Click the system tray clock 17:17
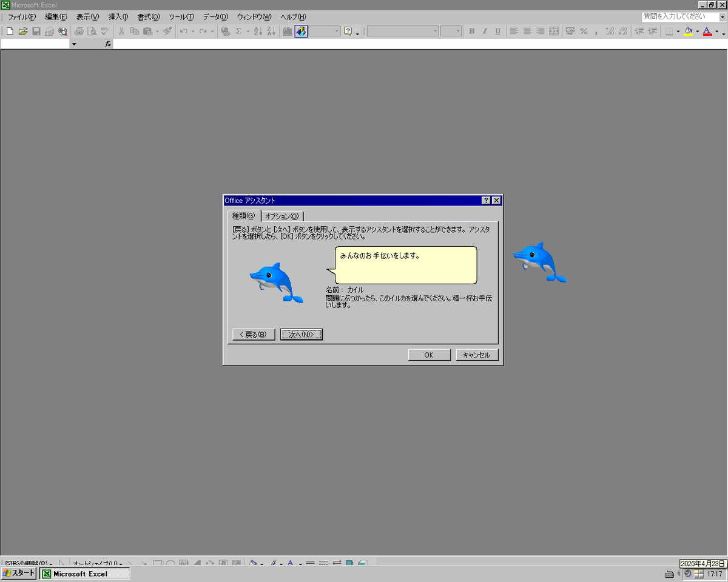Image resolution: width=728 pixels, height=582 pixels. (x=714, y=574)
